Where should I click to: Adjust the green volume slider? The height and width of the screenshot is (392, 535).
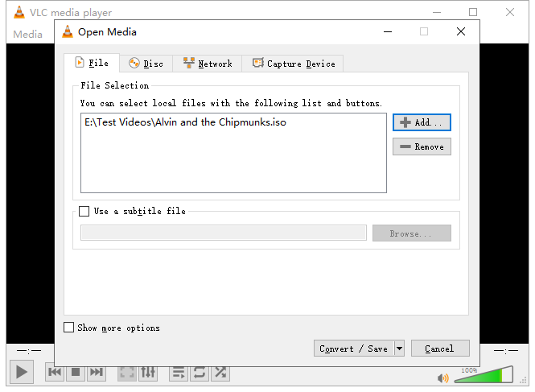484,375
